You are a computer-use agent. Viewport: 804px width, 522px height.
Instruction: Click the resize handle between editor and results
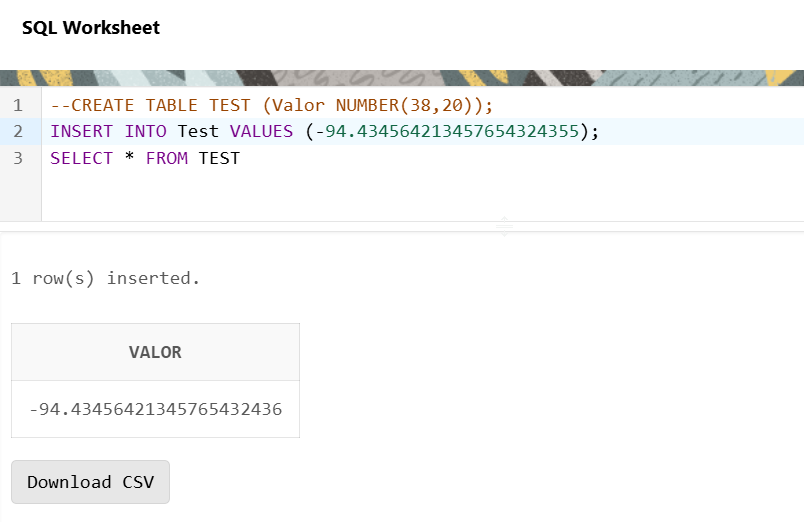click(505, 227)
